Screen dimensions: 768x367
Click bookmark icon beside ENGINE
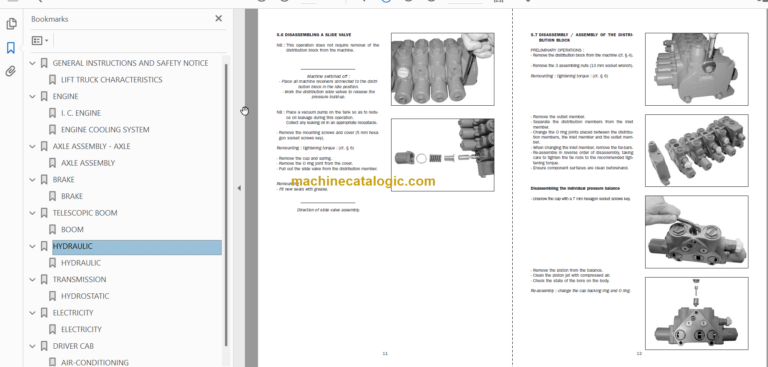pyautogui.click(x=44, y=97)
